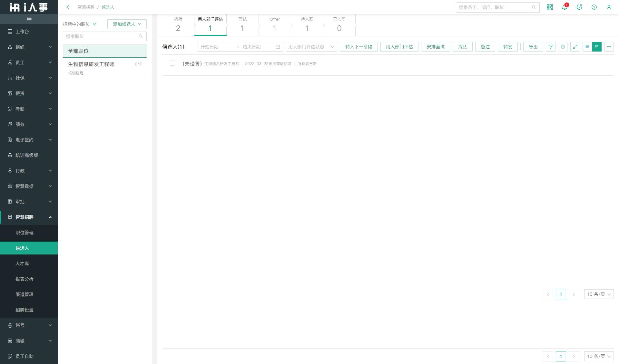Select the 生物信息研发工程师 position
Image resolution: width=619 pixels, height=364 pixels.
point(91,64)
